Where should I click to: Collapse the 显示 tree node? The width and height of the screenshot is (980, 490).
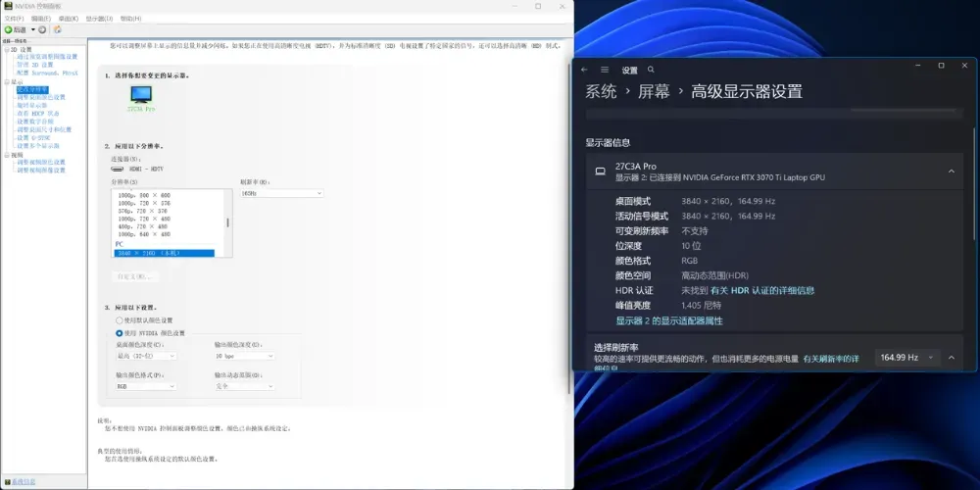(7, 82)
